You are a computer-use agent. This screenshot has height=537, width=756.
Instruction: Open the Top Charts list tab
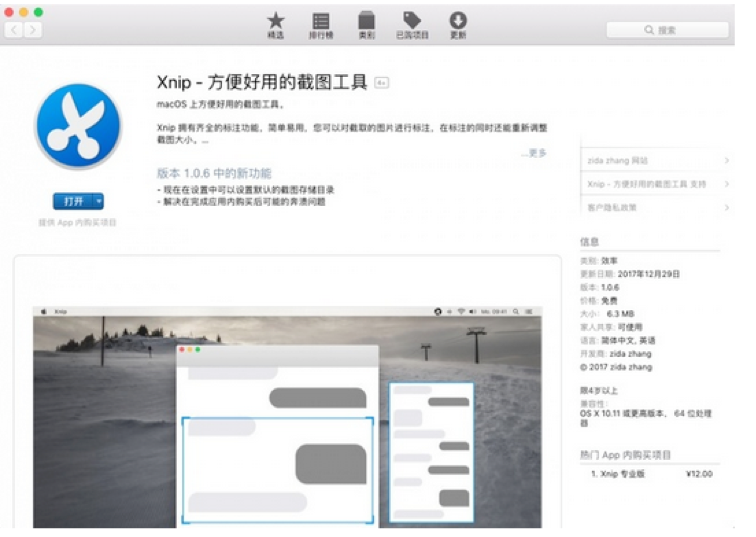coord(321,25)
